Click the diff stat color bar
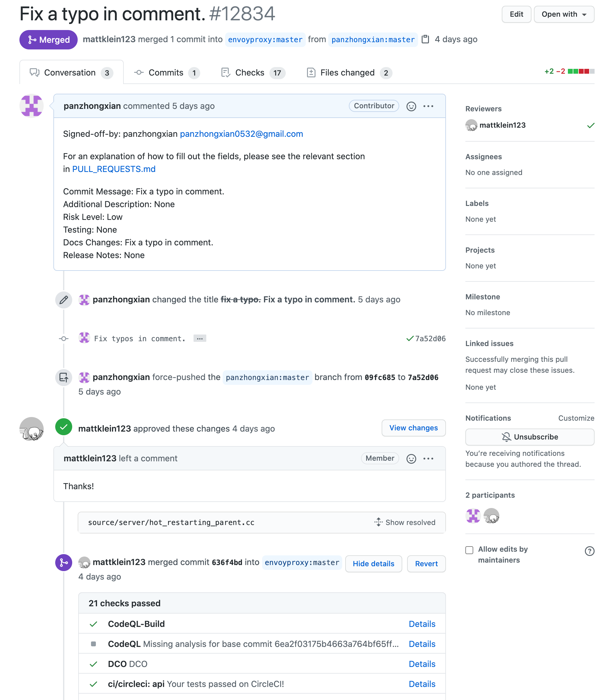The width and height of the screenshot is (614, 700). pos(581,71)
